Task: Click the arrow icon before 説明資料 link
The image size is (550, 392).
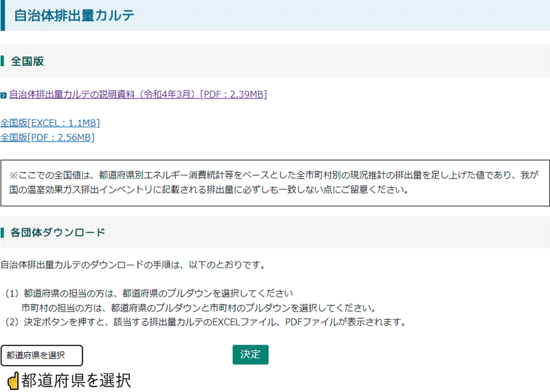Action: click(3, 95)
